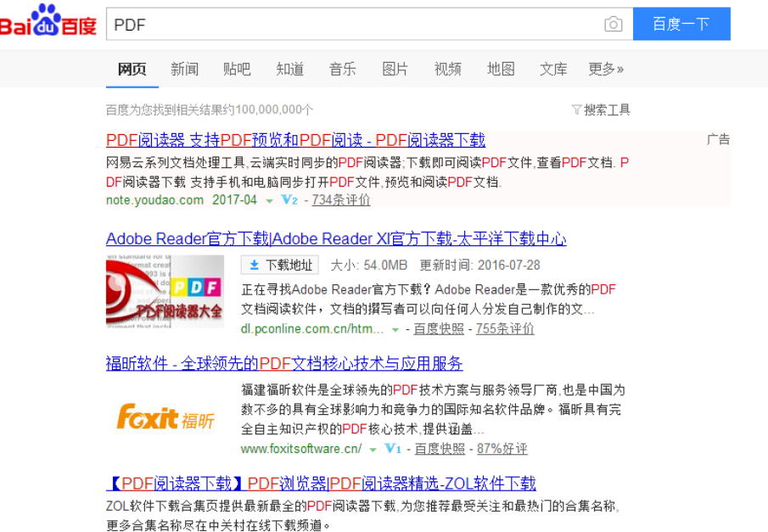Click 百度快照 under the Foxit result
This screenshot has width=768, height=532.
(x=439, y=448)
